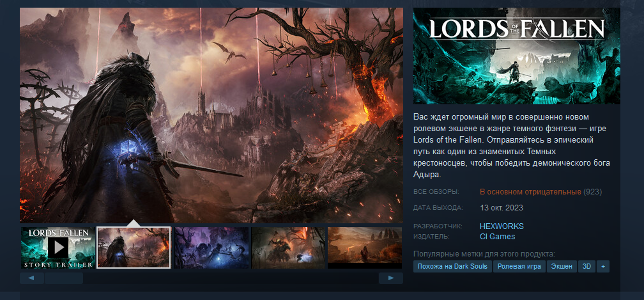
Task: Click the release date '13 окт. 2023'
Action: pyautogui.click(x=502, y=208)
